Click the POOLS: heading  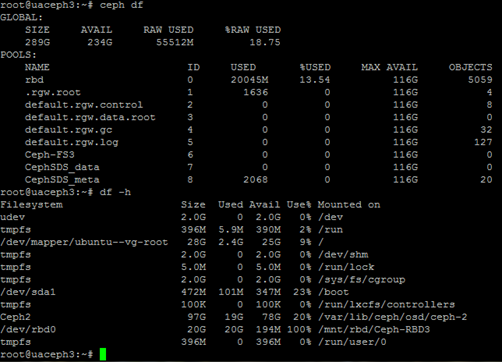[18, 55]
